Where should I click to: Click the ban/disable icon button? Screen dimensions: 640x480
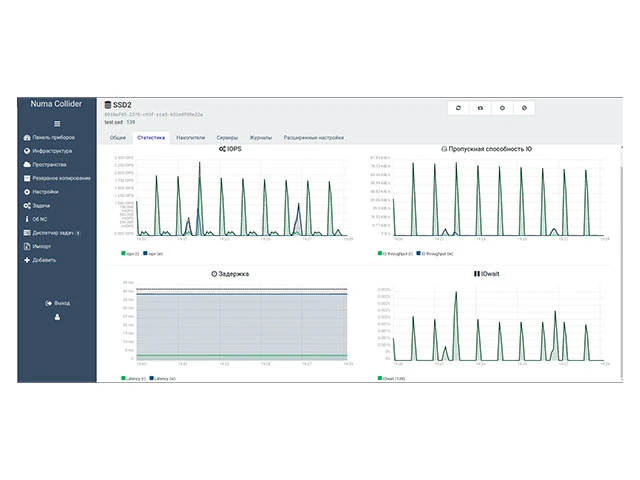point(524,107)
